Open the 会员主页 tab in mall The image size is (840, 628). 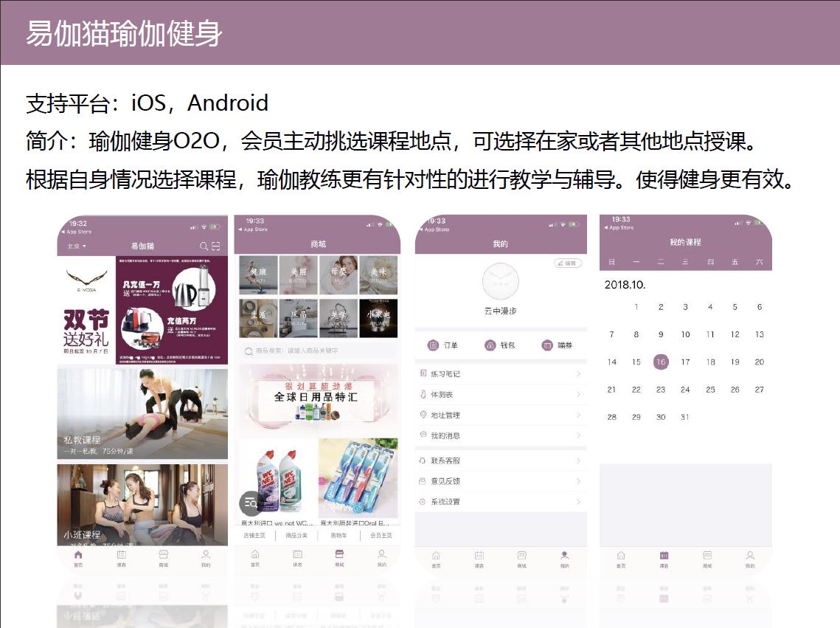[x=381, y=535]
